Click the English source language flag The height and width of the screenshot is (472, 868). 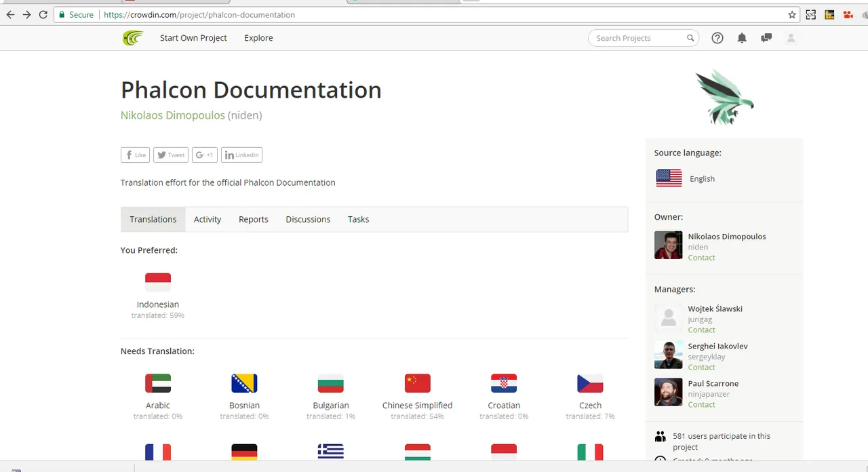click(x=669, y=178)
